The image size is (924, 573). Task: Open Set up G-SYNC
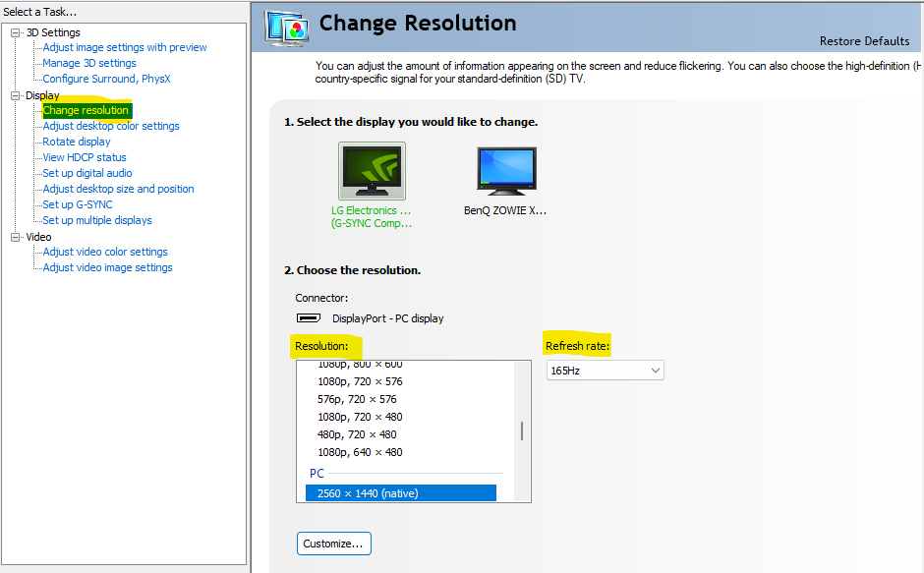pyautogui.click(x=78, y=204)
